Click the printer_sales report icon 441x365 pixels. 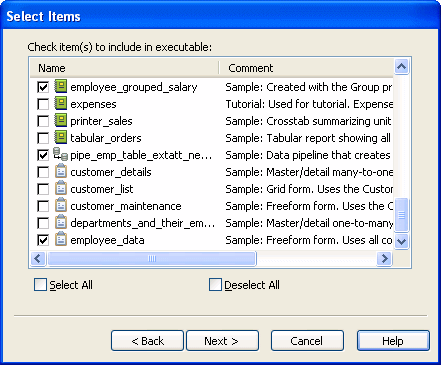coord(61,120)
